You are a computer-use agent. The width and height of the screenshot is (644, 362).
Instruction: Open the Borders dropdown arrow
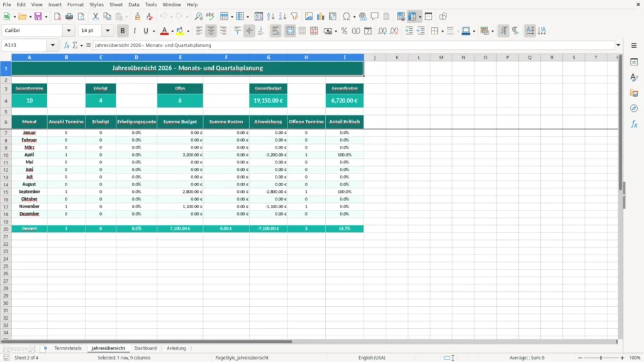(442, 31)
